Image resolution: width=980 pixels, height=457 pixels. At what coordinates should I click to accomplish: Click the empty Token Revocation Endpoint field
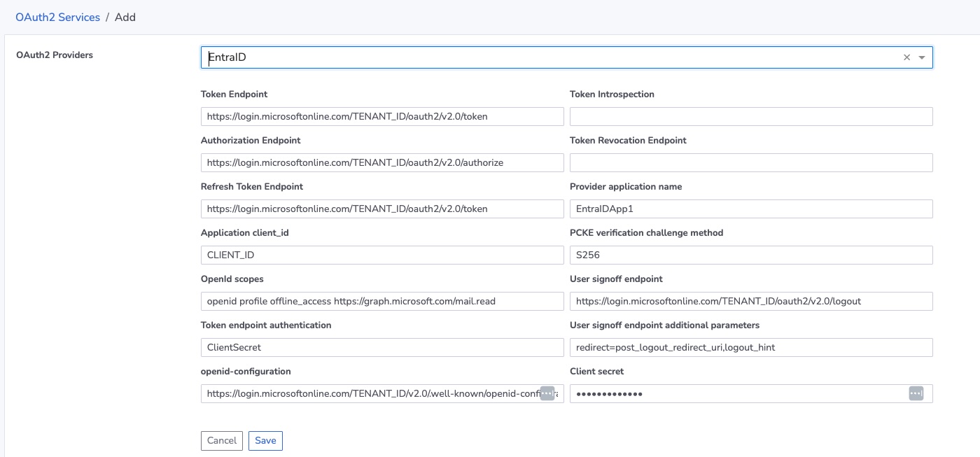[750, 162]
